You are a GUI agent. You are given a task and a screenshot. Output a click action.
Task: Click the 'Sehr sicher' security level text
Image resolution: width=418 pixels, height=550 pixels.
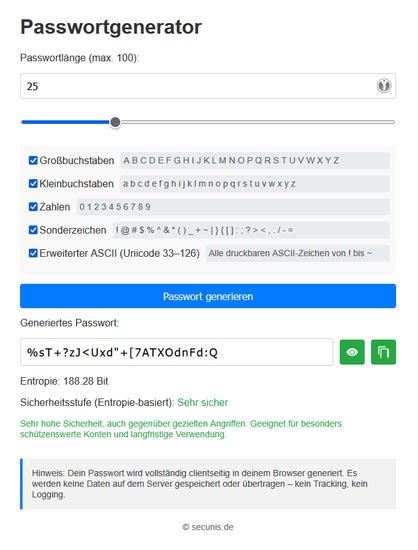pos(203,402)
